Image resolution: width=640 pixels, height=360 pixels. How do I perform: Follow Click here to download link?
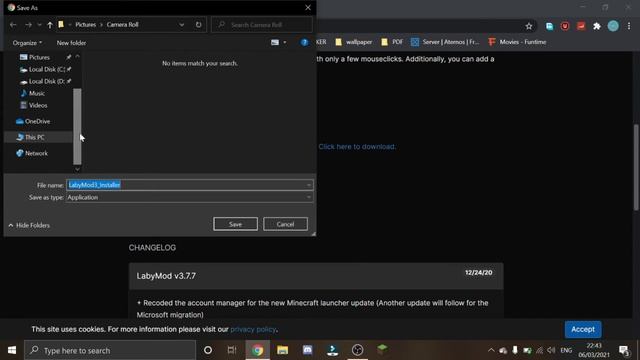point(357,147)
